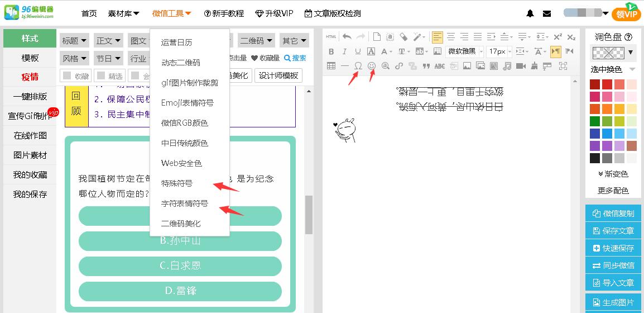Click the 微信复制 button
The image size is (644, 313).
(x=613, y=214)
